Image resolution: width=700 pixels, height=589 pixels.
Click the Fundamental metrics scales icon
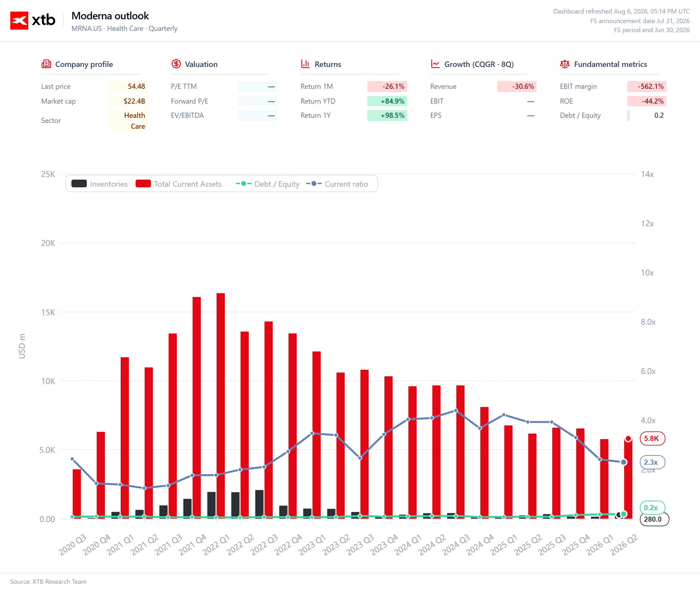click(x=565, y=64)
